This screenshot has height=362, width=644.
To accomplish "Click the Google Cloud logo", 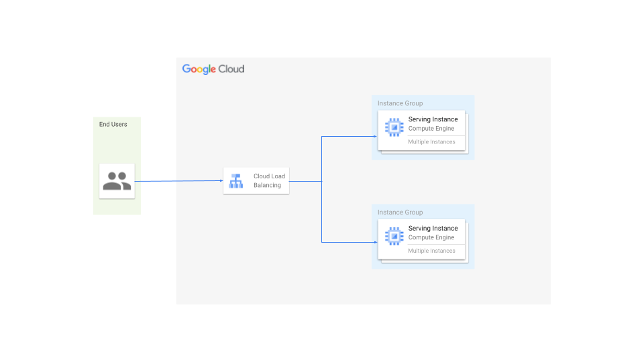I will (x=213, y=69).
